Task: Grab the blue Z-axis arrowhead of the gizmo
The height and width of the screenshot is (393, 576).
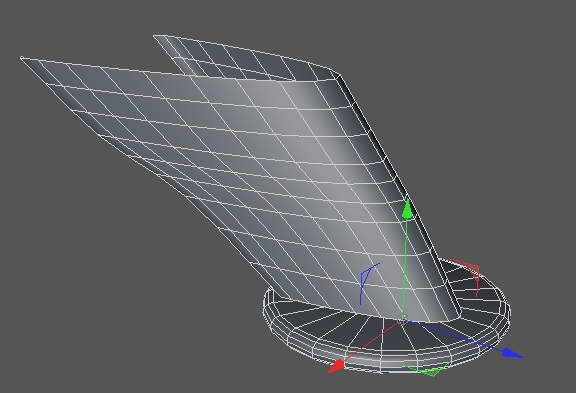Action: click(x=513, y=353)
